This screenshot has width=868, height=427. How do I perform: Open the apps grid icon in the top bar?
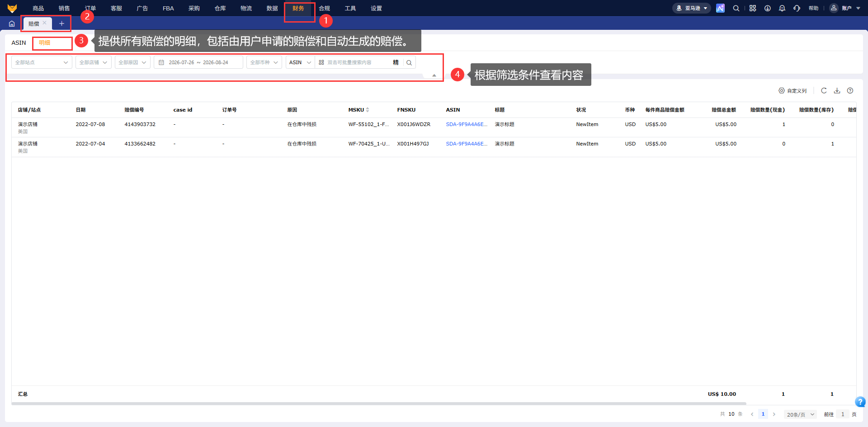point(753,8)
